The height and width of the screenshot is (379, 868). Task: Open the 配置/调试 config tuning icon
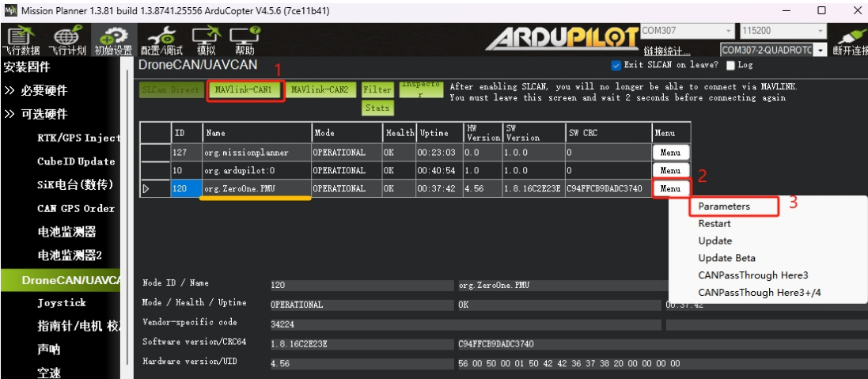pos(161,40)
